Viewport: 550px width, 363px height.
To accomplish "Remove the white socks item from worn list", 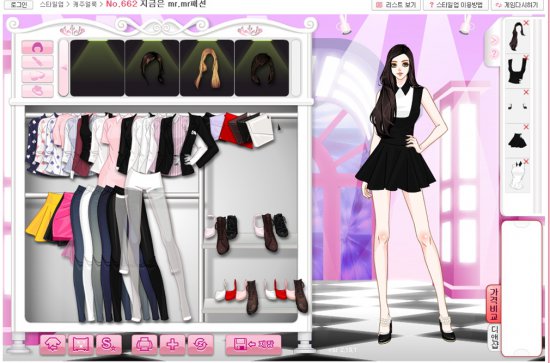I will 526,162.
